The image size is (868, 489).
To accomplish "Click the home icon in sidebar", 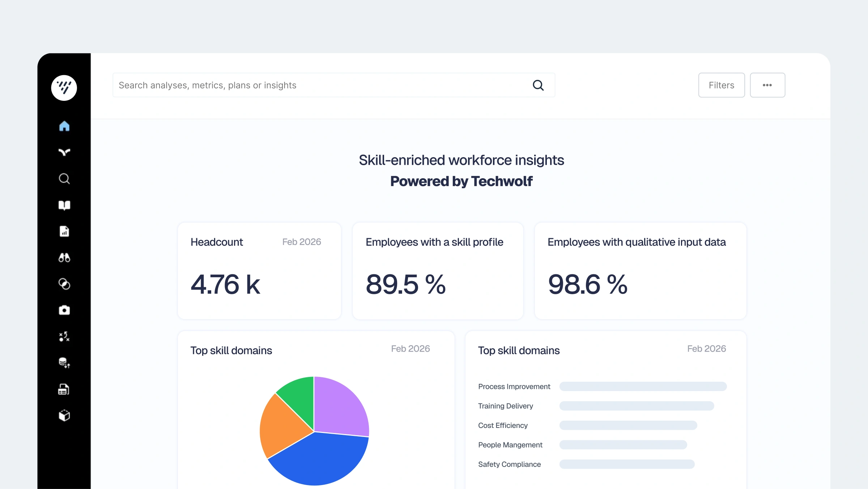I will (x=64, y=126).
